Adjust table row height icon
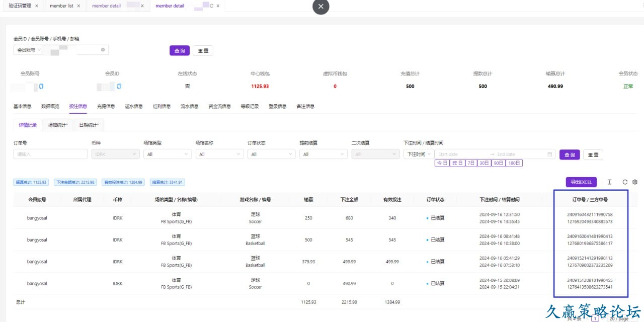 pos(609,182)
